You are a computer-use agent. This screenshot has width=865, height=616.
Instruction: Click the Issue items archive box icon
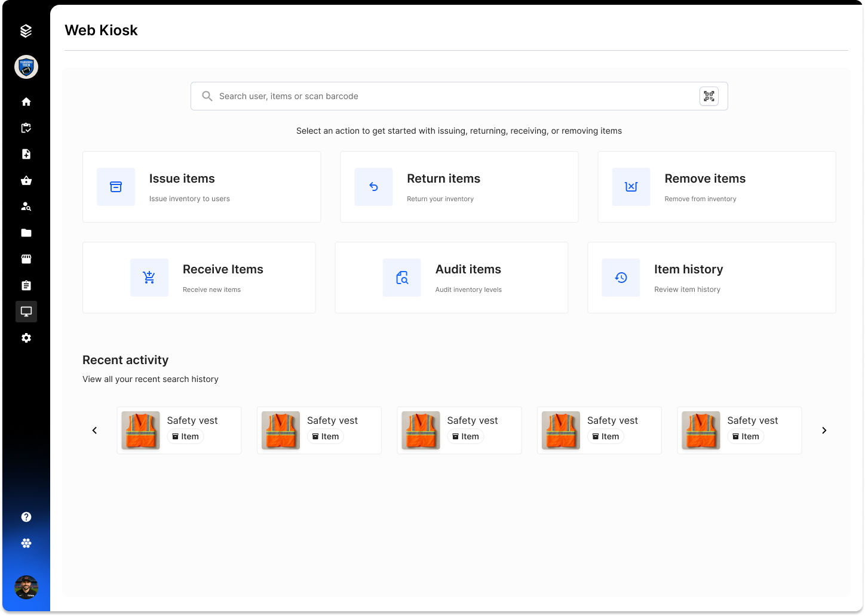(x=116, y=187)
